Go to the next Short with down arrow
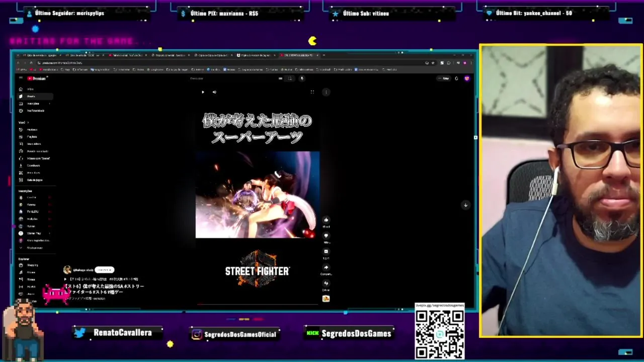Screen dimensions: 644x362 [x=465, y=205]
